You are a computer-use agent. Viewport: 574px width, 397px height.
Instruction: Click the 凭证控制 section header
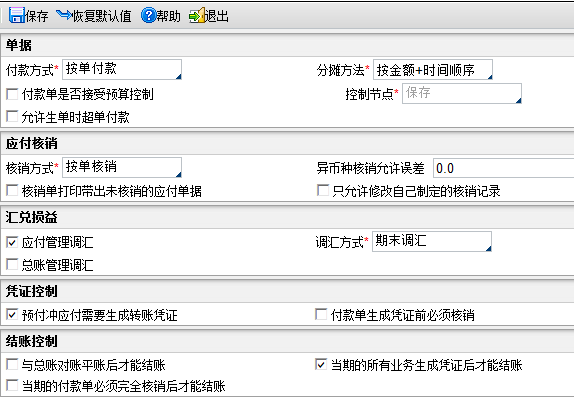click(x=31, y=291)
